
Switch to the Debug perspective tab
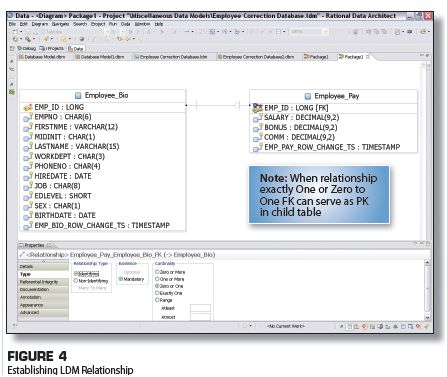tap(26, 48)
